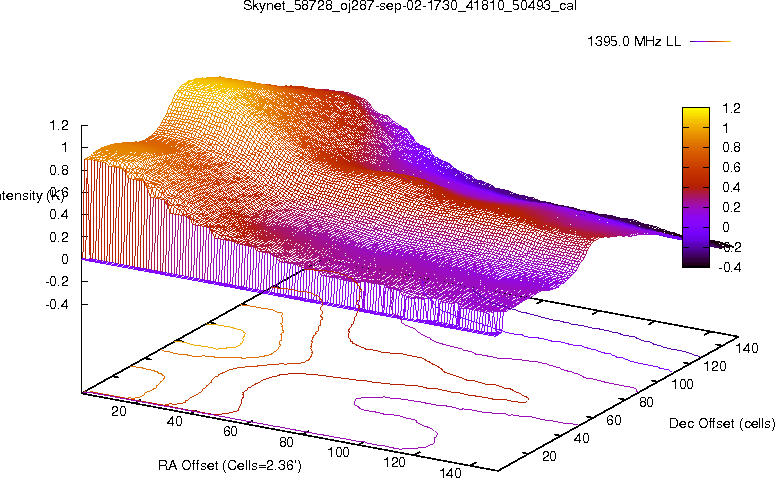Click the color bar tick label 0.6
Screen dimensions: 775x478
tap(732, 167)
